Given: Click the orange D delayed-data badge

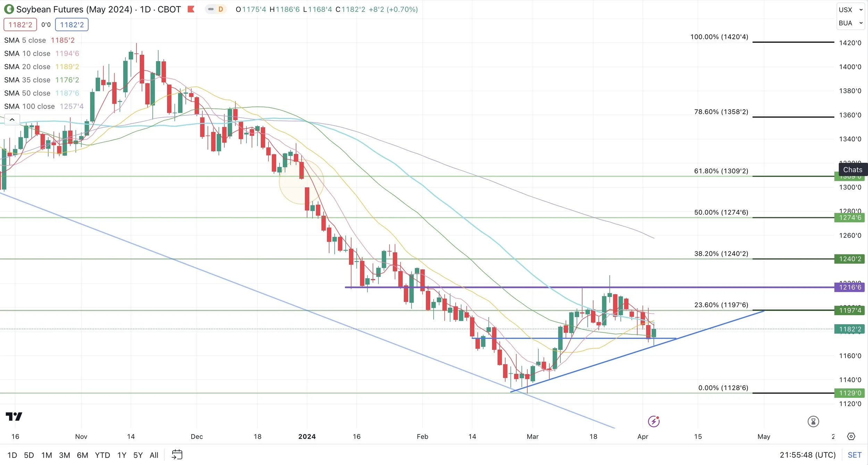Looking at the screenshot, I should pyautogui.click(x=220, y=9).
